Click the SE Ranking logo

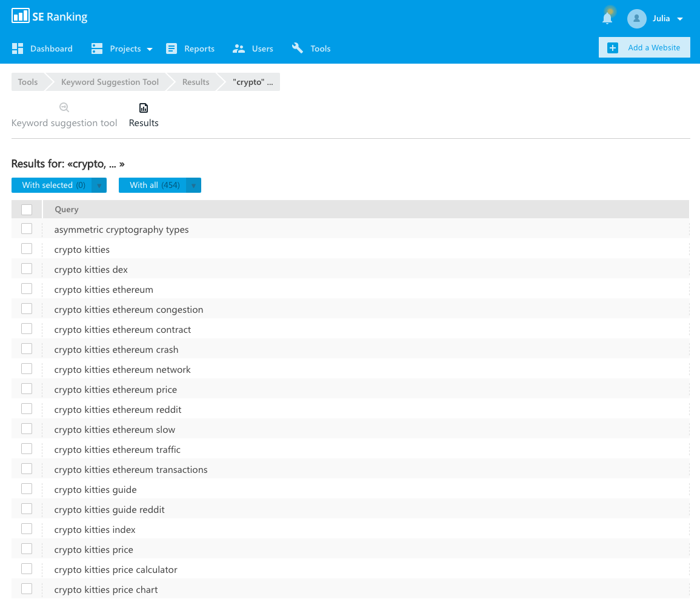tap(48, 16)
